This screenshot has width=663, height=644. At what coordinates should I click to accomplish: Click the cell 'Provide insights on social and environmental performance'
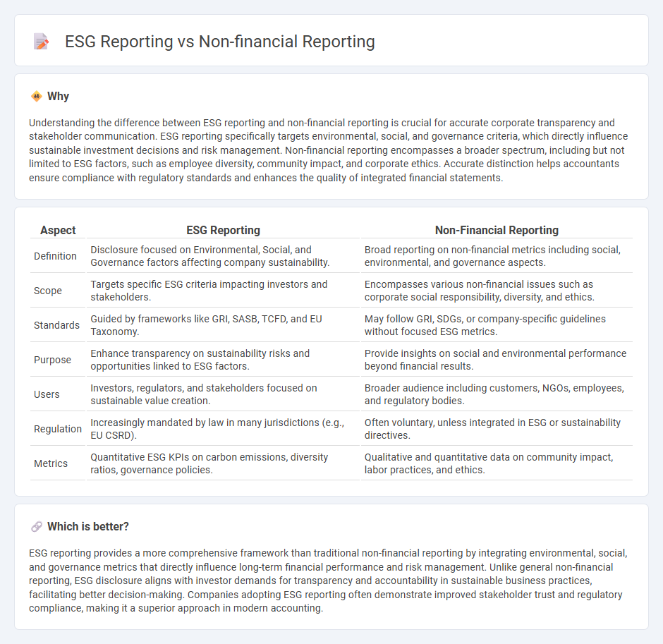496,360
